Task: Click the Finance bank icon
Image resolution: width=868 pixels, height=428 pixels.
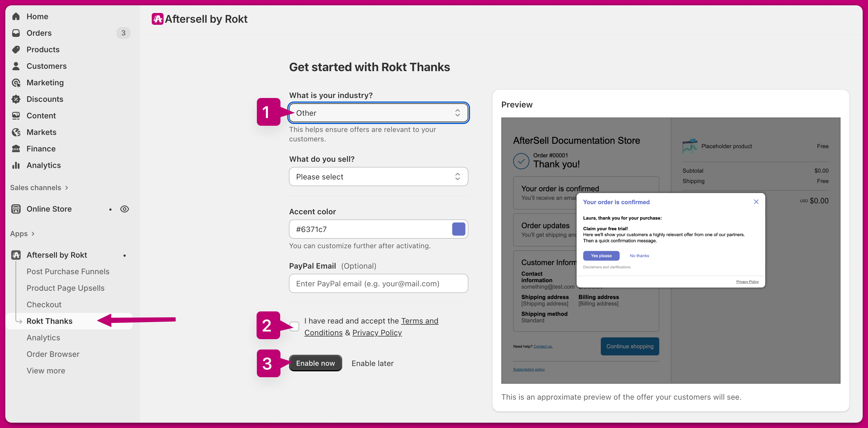Action: (16, 149)
